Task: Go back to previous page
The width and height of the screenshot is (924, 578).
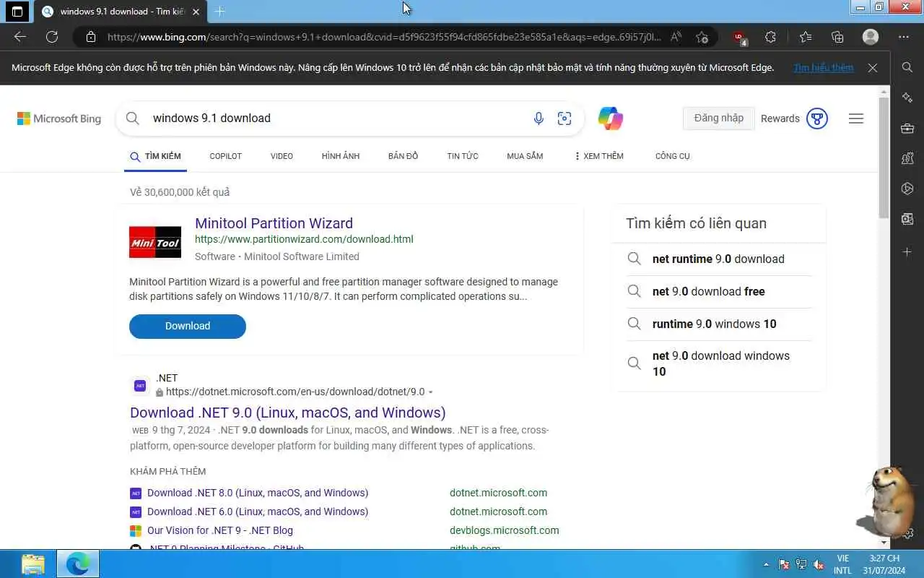Action: (20, 37)
